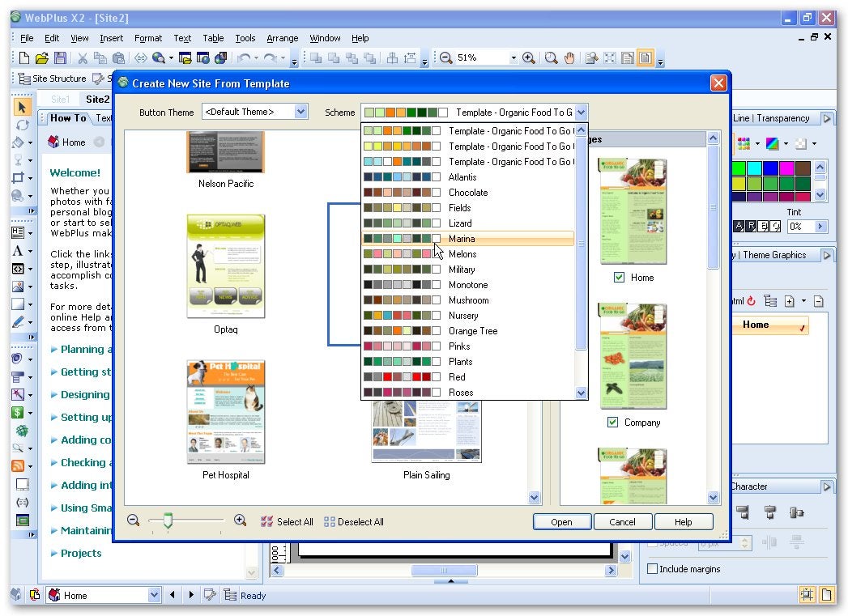Select the Optaq template thumbnail

click(226, 266)
